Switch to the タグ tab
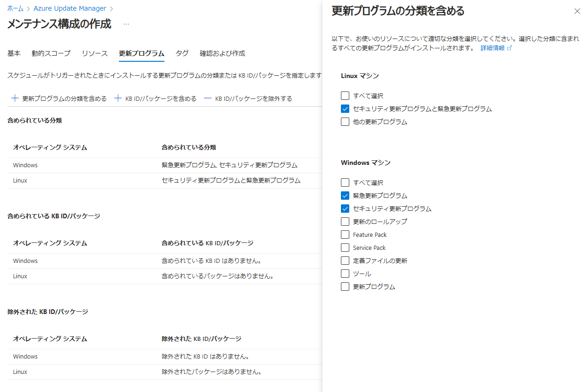 [182, 53]
